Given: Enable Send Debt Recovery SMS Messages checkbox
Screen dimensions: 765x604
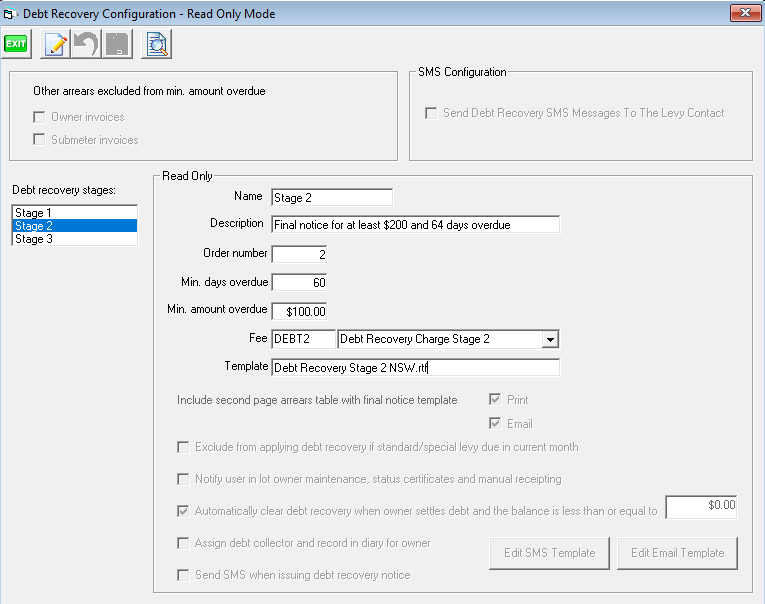Looking at the screenshot, I should point(431,113).
